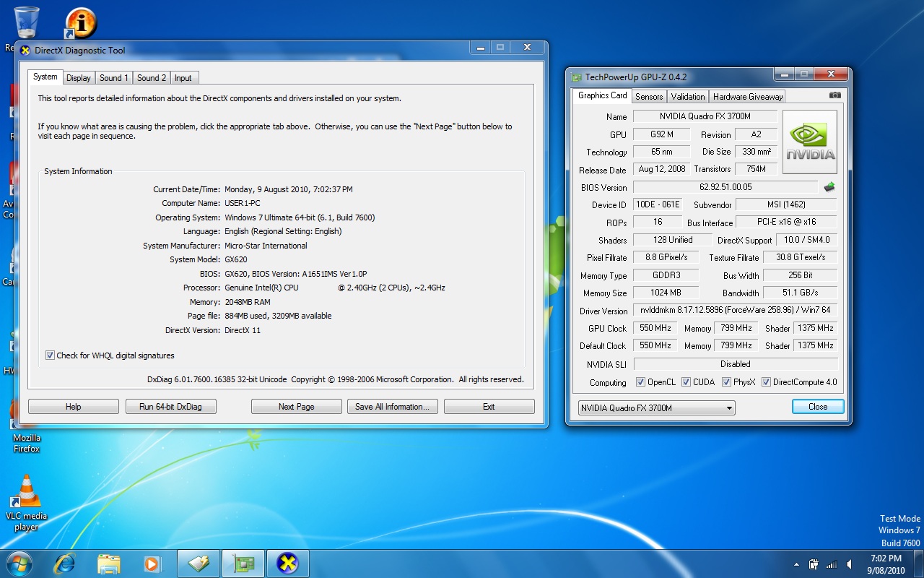This screenshot has width=924, height=578.
Task: Open the Hardware Giveaway tab
Action: pyautogui.click(x=748, y=97)
